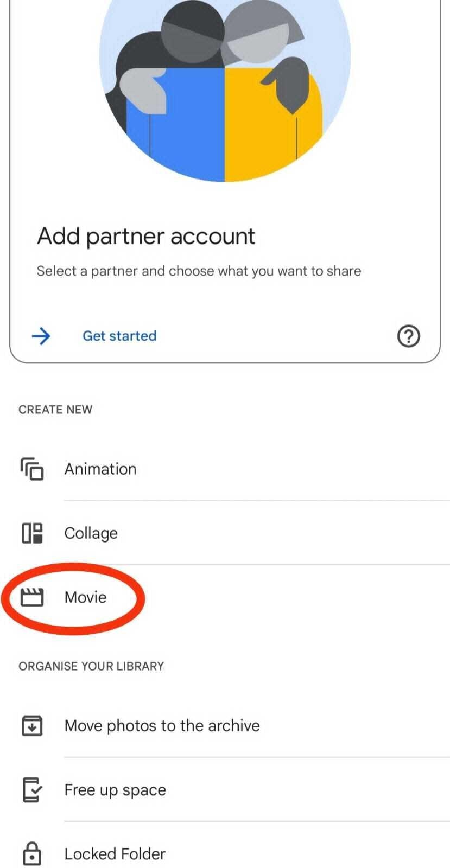Screen dimensions: 450x868
Task: Select the Collage creation icon
Action: click(x=32, y=533)
